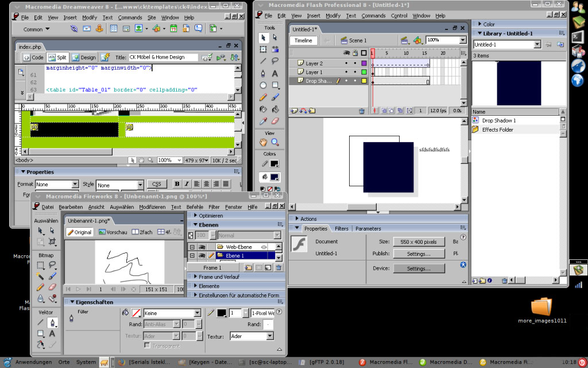Toggle eye icon of Web-Ebene in Fireworks
The image size is (588, 368).
[x=202, y=247]
